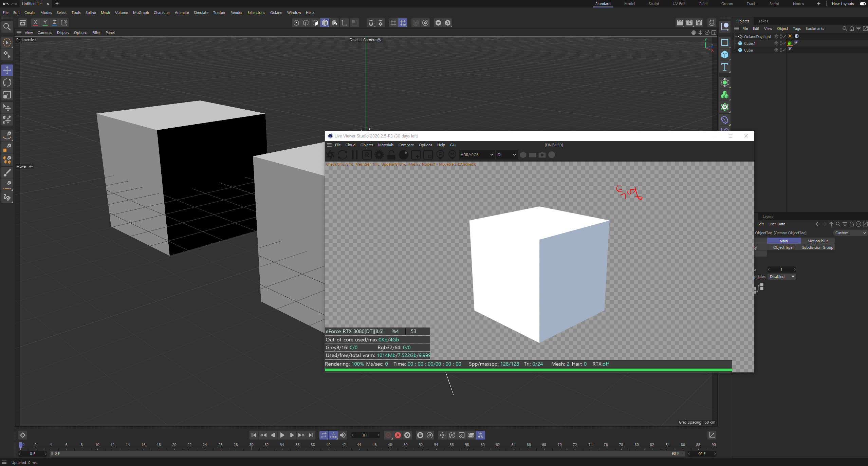Toggle Cube.1 enable checkmark in Objects
Image resolution: width=868 pixels, height=466 pixels.
[784, 43]
